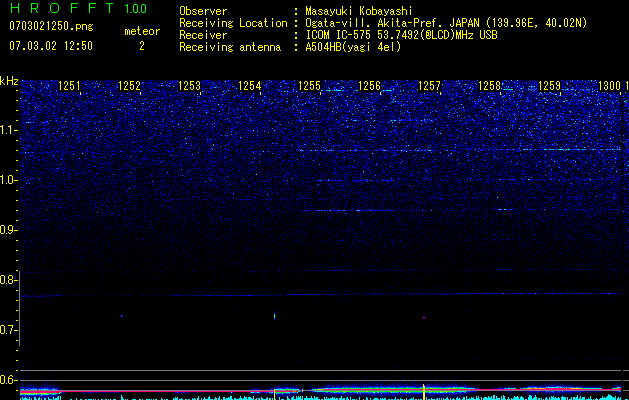
Task: Click the date stamp 07.03.02 12:50
Action: point(51,46)
